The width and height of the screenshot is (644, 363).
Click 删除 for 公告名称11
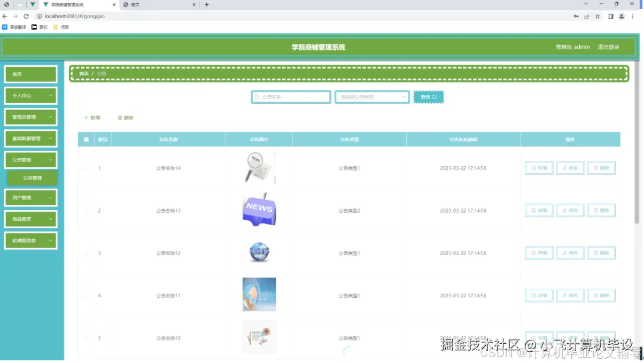pyautogui.click(x=601, y=296)
